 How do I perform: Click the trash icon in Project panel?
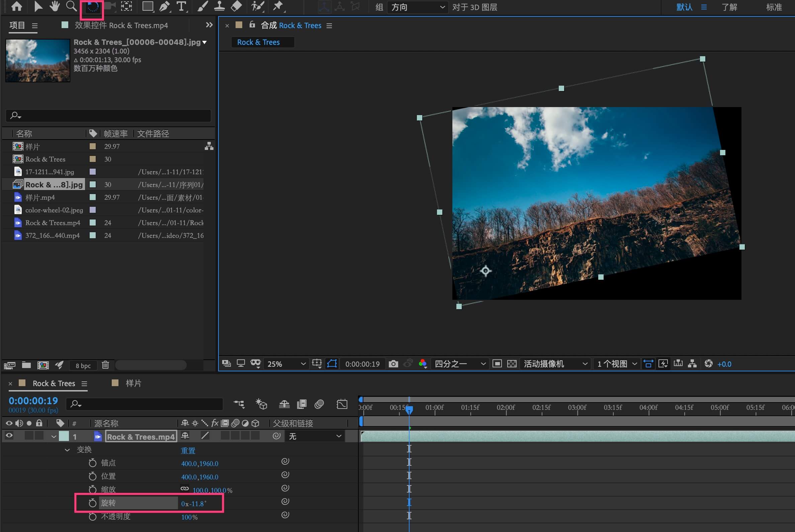point(105,365)
